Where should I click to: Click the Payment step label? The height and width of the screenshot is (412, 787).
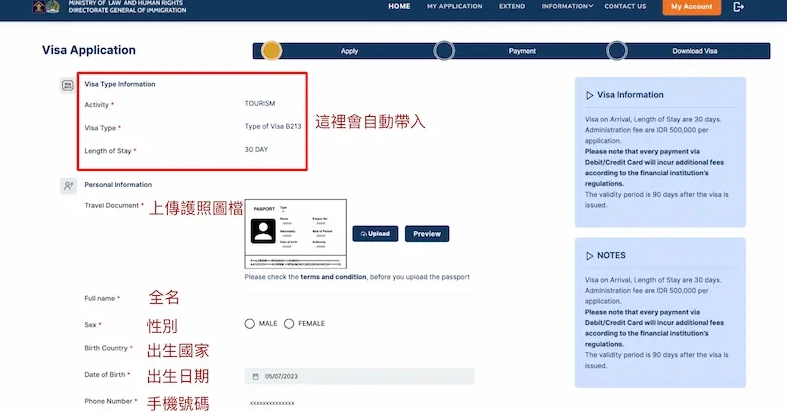522,51
